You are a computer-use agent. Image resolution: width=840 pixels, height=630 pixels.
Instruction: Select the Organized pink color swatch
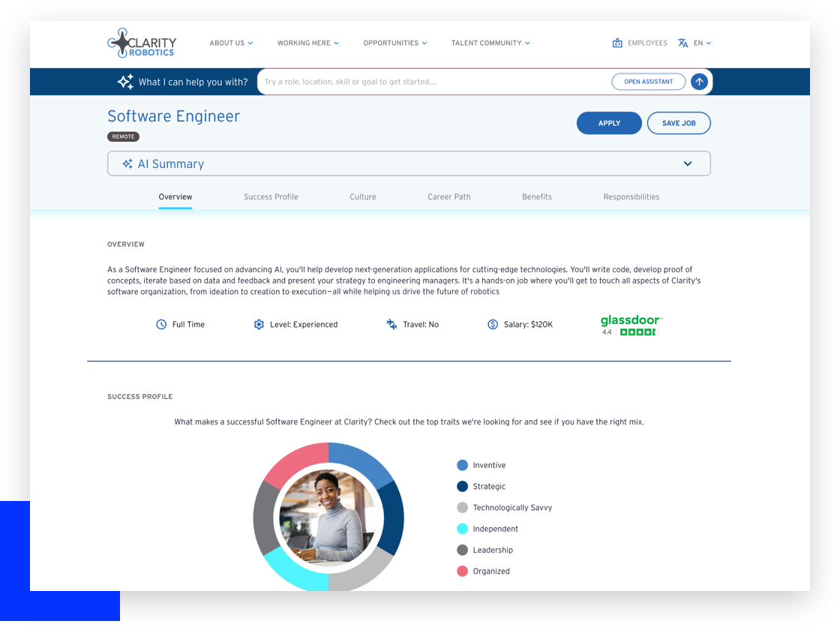tap(463, 571)
